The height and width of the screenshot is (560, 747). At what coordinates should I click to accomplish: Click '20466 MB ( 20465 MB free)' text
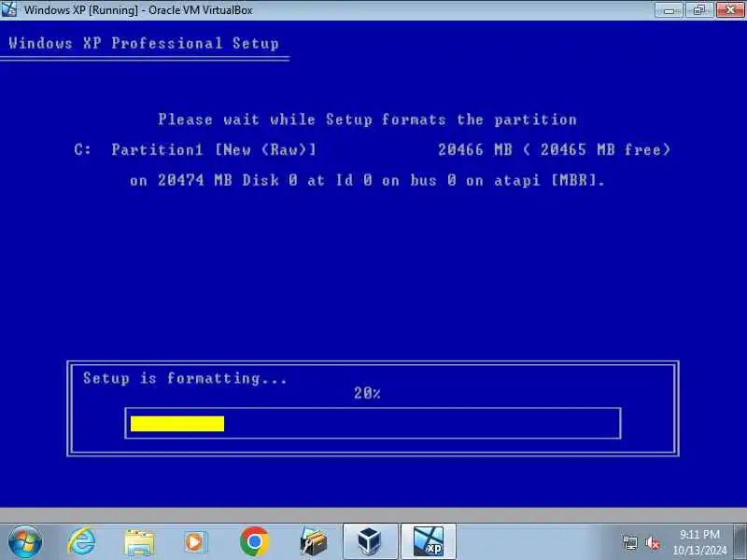pos(555,150)
